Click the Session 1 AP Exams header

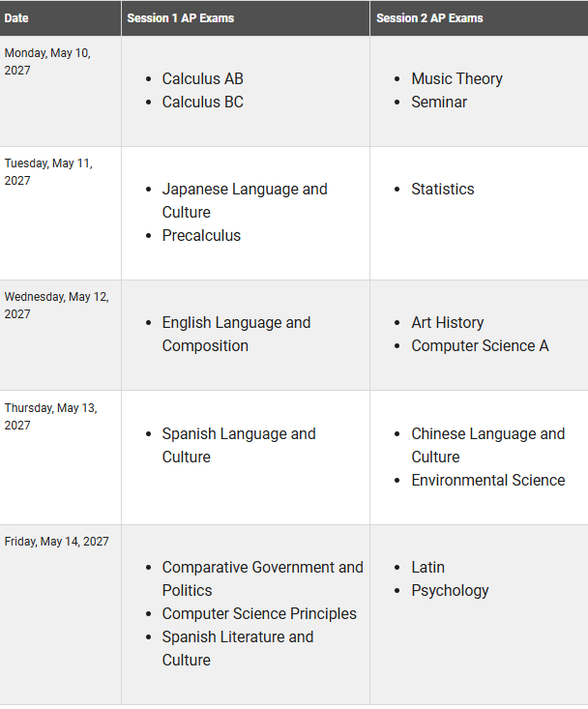(180, 18)
